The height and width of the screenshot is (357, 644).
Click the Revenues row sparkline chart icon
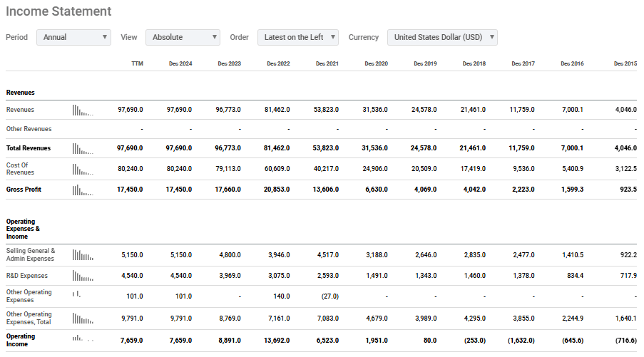[x=83, y=110]
